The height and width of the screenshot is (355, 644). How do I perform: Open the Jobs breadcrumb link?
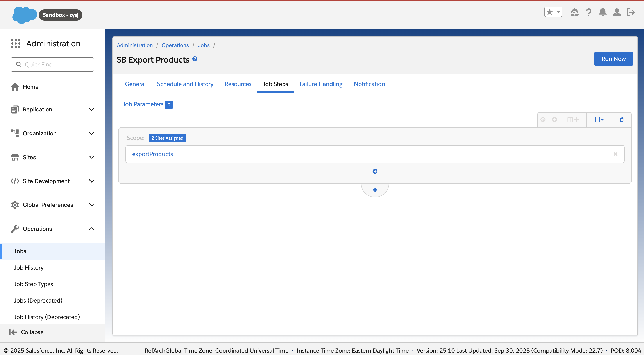[x=204, y=45]
